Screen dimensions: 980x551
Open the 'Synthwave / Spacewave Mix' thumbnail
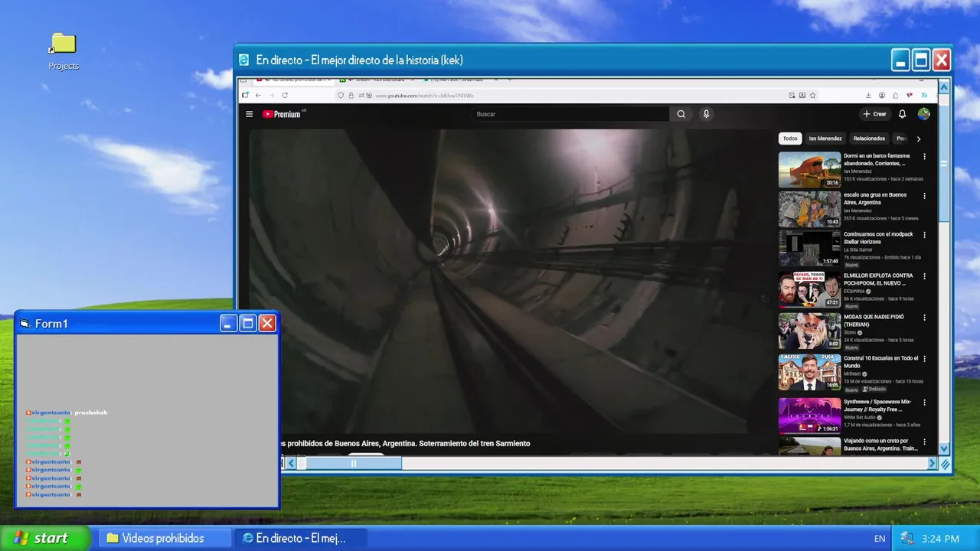pos(809,416)
